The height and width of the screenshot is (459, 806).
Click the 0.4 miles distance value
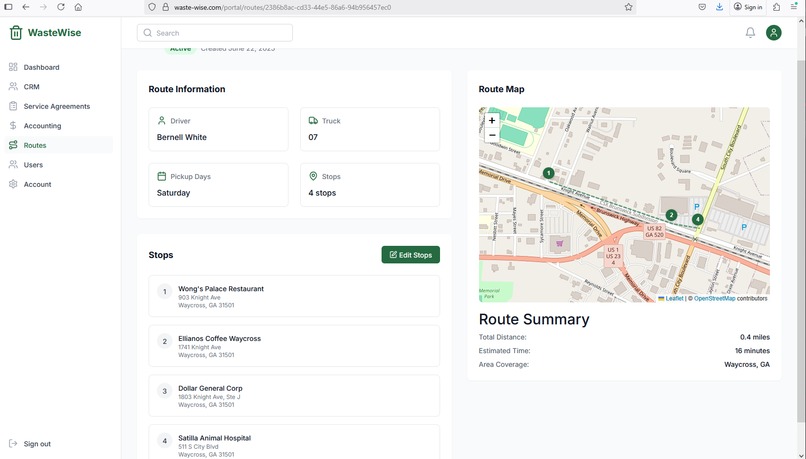[755, 337]
